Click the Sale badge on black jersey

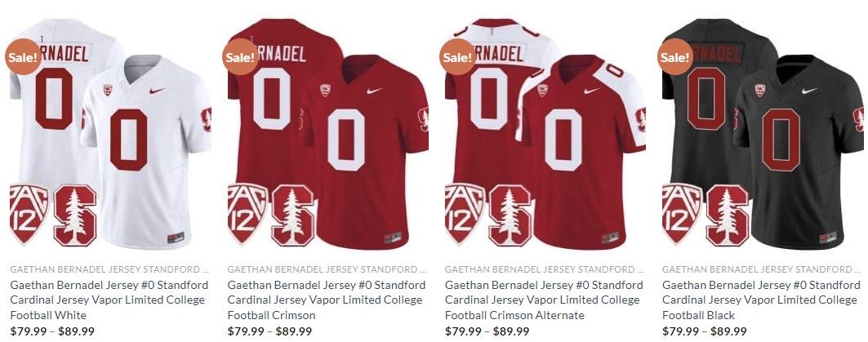coord(675,56)
